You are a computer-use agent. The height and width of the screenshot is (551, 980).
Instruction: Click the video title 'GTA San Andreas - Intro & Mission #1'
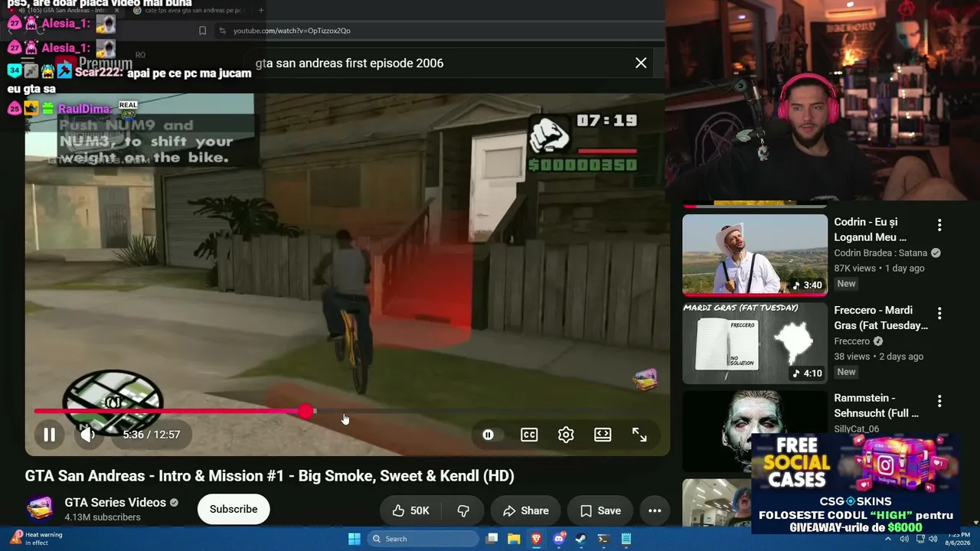269,476
